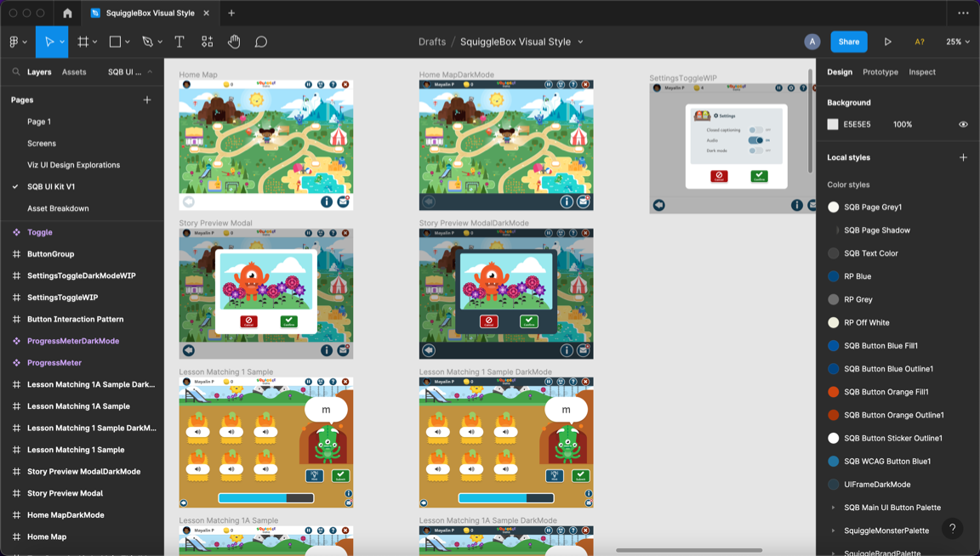
Task: Click the user avatar A
Action: (812, 42)
